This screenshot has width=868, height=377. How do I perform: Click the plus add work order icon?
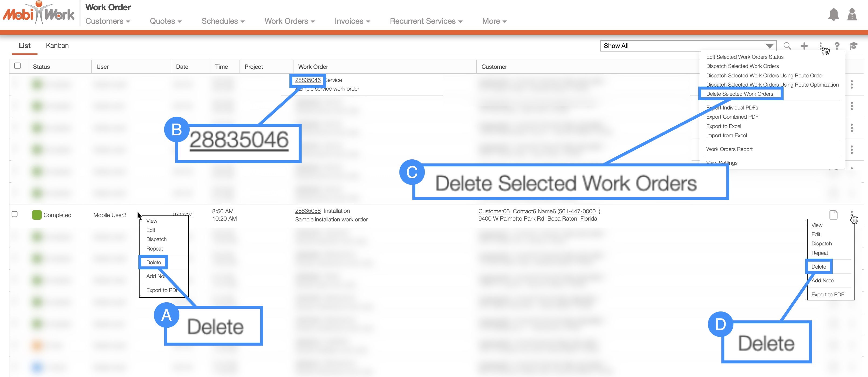(x=804, y=46)
